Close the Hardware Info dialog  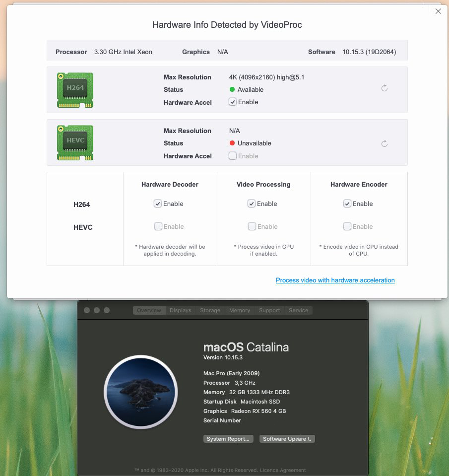pyautogui.click(x=438, y=11)
